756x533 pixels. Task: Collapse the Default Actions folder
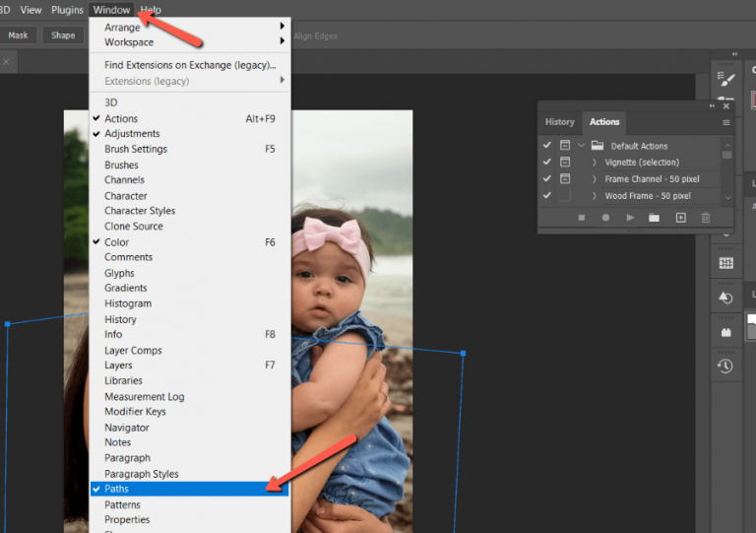(x=581, y=146)
